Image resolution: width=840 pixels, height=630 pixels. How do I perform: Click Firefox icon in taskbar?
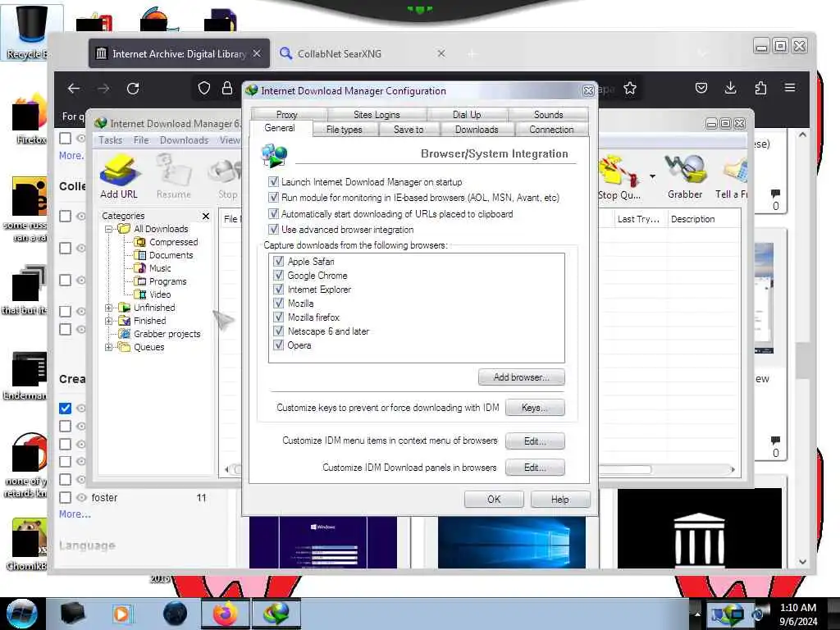pos(225,614)
